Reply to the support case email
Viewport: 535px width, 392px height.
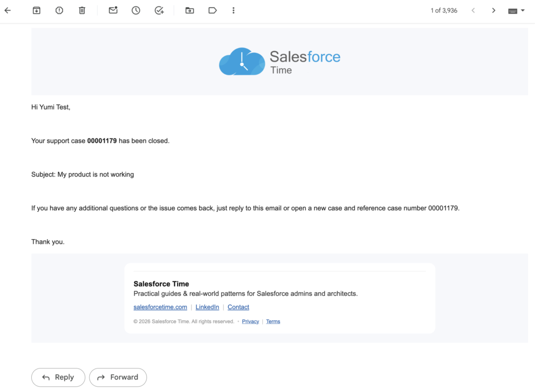58,377
